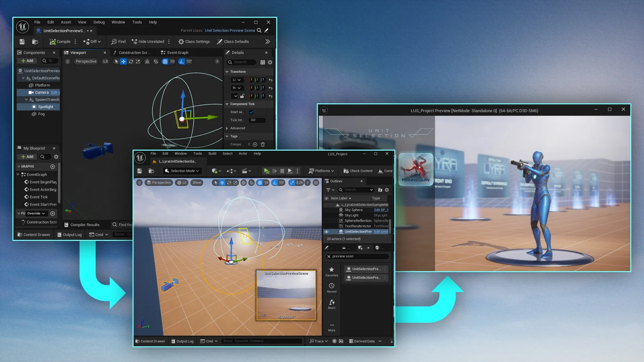This screenshot has height=362, width=644.
Task: Click Unit Selection Preview Scene parent class link
Action: 230,31
